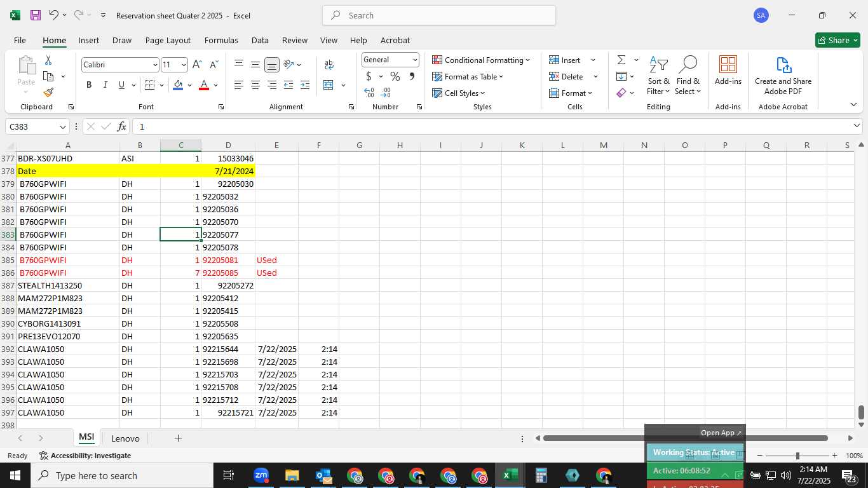Undo the last action
This screenshot has width=868, height=488.
[54, 15]
